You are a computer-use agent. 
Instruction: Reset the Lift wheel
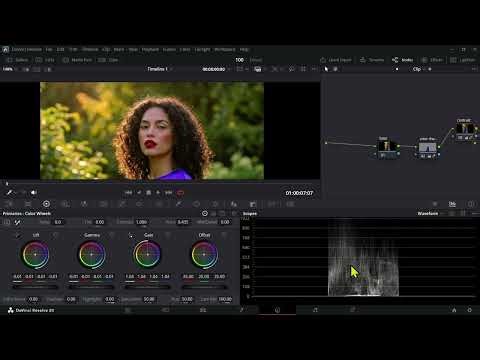coord(55,235)
